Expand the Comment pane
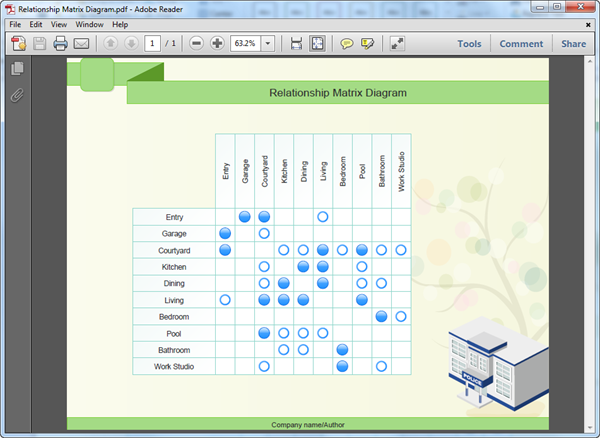This screenshot has height=438, width=600. click(521, 44)
